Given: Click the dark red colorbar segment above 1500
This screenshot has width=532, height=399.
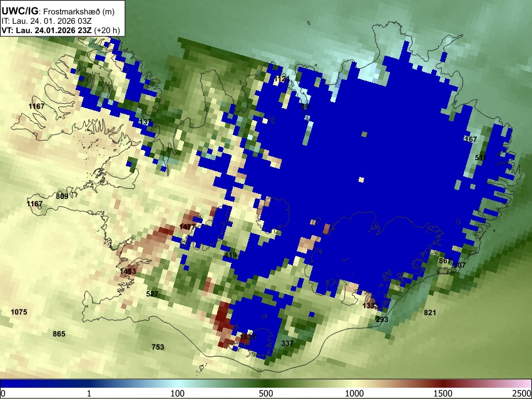Looking at the screenshot, I should tap(443, 383).
